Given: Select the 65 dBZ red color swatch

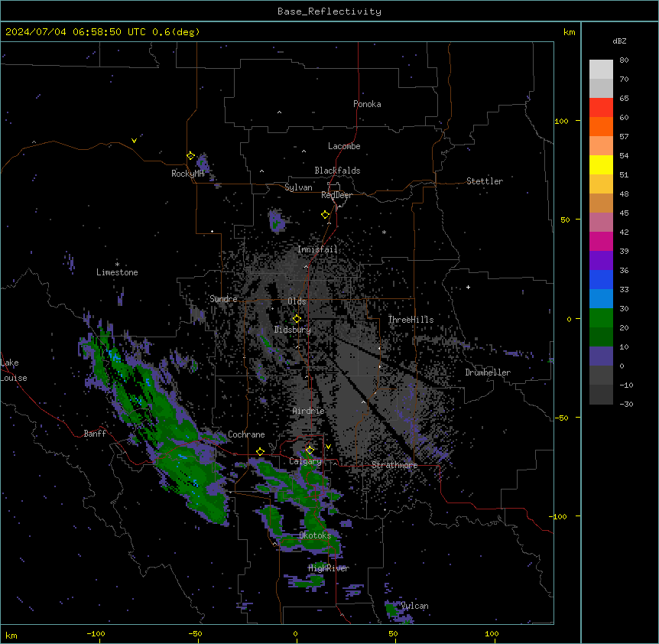Looking at the screenshot, I should coord(601,107).
